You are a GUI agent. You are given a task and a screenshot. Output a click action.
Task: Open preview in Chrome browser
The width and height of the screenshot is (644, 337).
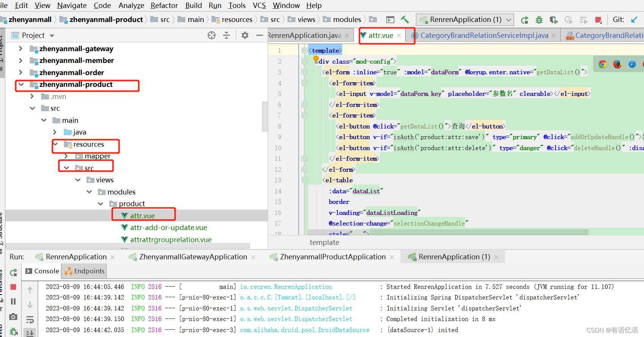tap(603, 64)
